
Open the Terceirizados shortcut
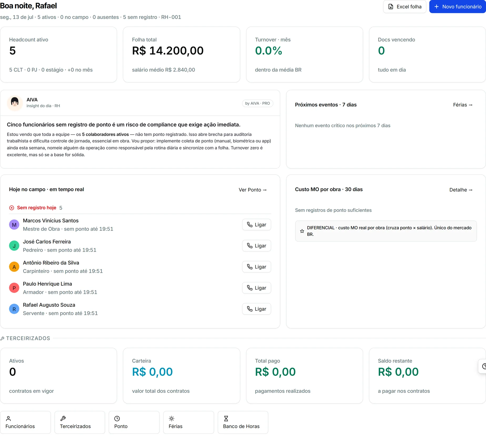[80, 422]
